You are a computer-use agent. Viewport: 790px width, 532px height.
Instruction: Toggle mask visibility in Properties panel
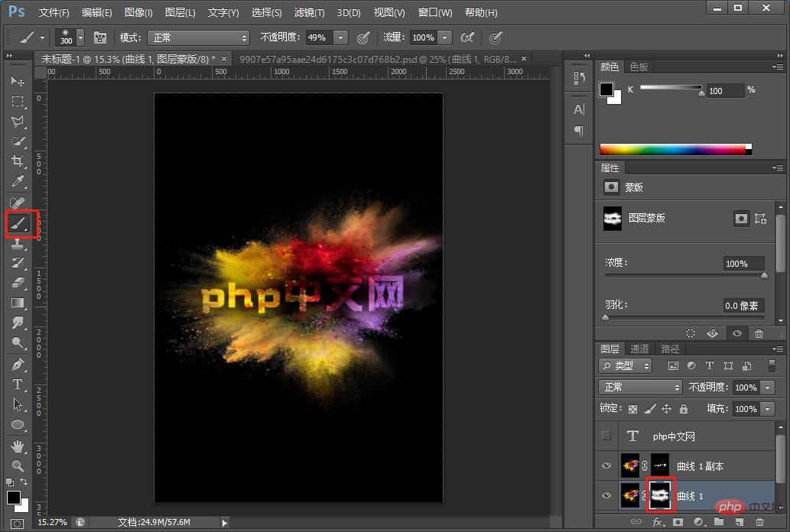tap(737, 333)
